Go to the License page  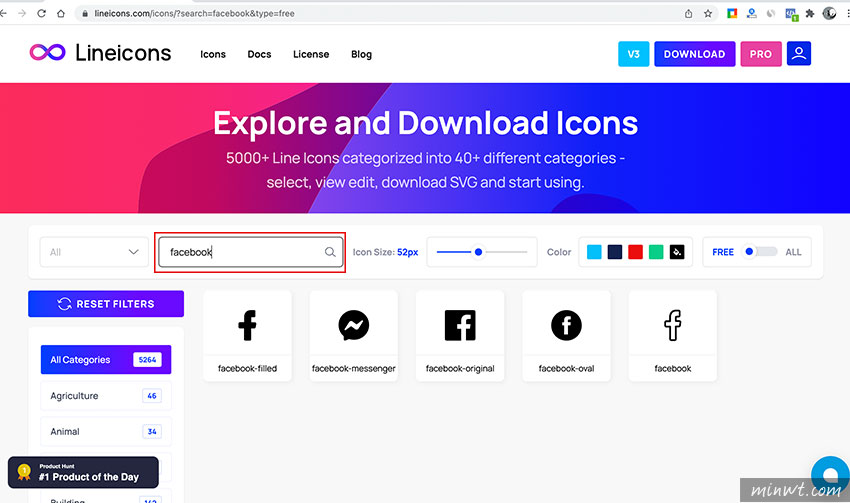[311, 54]
